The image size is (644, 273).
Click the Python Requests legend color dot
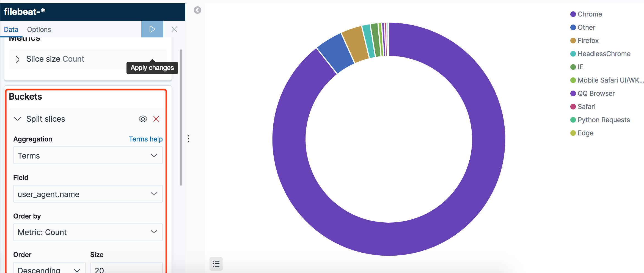[x=573, y=120]
